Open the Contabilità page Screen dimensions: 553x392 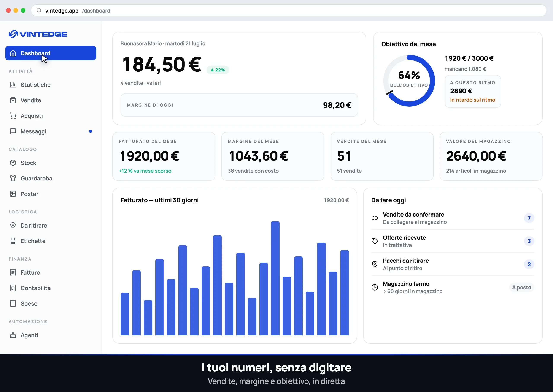pos(51,288)
